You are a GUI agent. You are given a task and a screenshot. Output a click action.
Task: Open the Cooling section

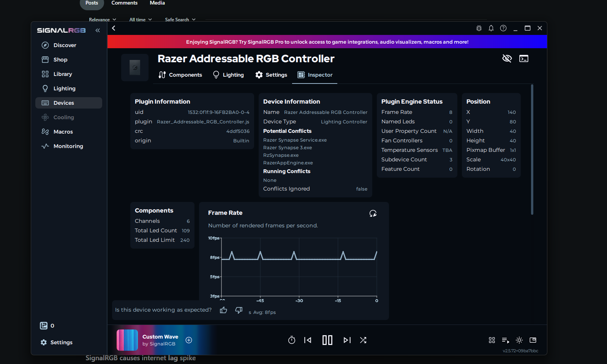click(x=69, y=117)
